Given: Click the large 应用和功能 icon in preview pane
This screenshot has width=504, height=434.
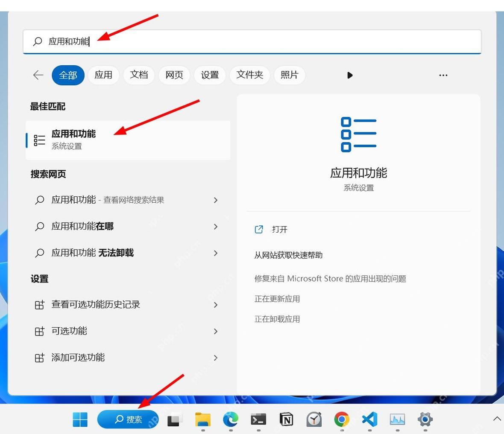Looking at the screenshot, I should (x=358, y=134).
